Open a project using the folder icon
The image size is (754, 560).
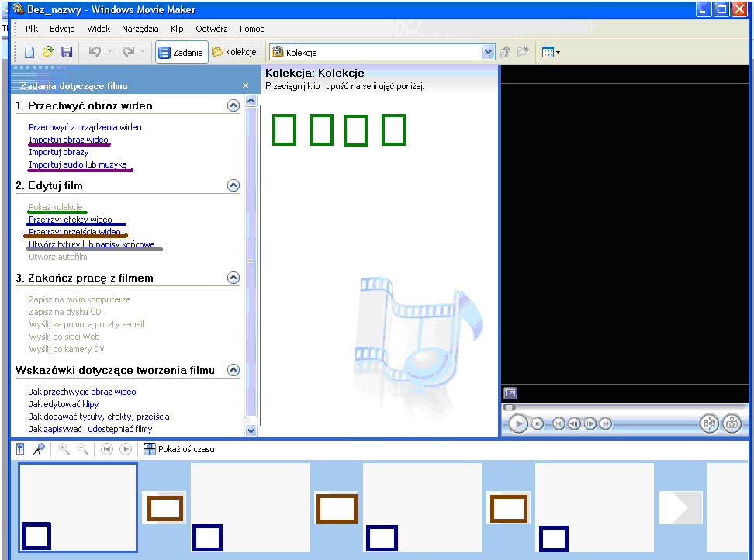click(x=47, y=52)
